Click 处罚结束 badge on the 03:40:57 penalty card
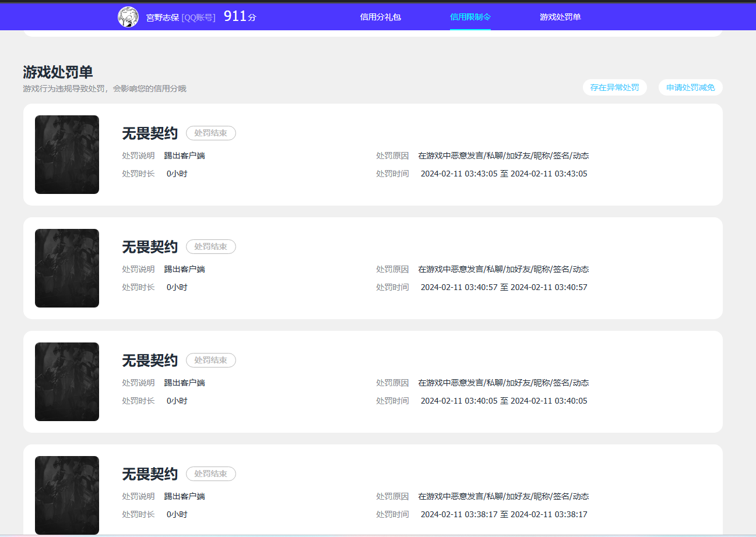The image size is (756, 537). [x=211, y=246]
